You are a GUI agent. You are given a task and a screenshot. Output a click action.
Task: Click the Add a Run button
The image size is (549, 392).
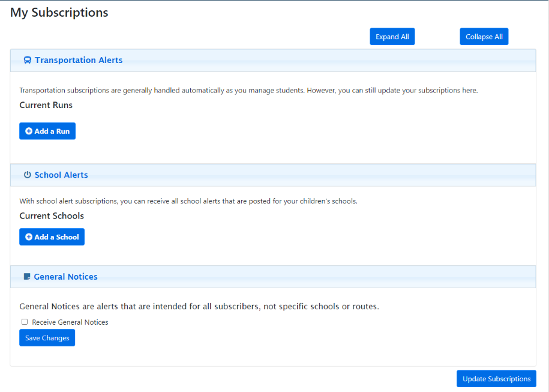click(47, 131)
